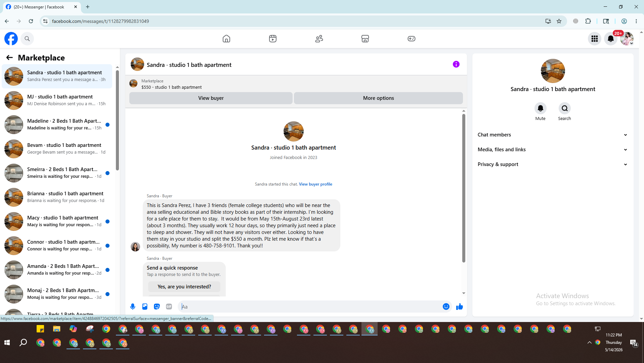
Task: Show hidden system tray icons
Action: (x=589, y=342)
